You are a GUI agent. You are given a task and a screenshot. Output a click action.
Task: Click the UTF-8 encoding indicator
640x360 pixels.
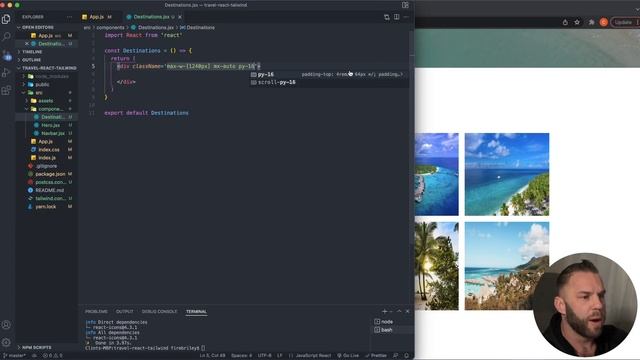click(x=264, y=356)
